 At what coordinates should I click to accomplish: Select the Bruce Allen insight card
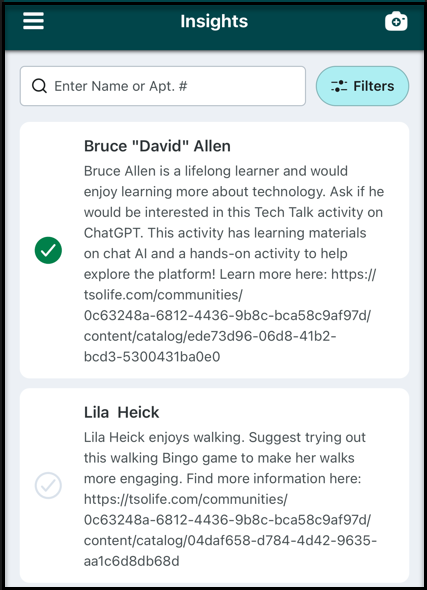point(214,250)
